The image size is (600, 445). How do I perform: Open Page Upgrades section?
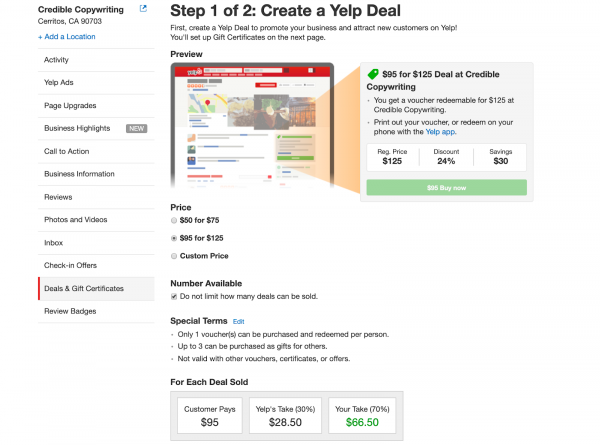(x=96, y=106)
